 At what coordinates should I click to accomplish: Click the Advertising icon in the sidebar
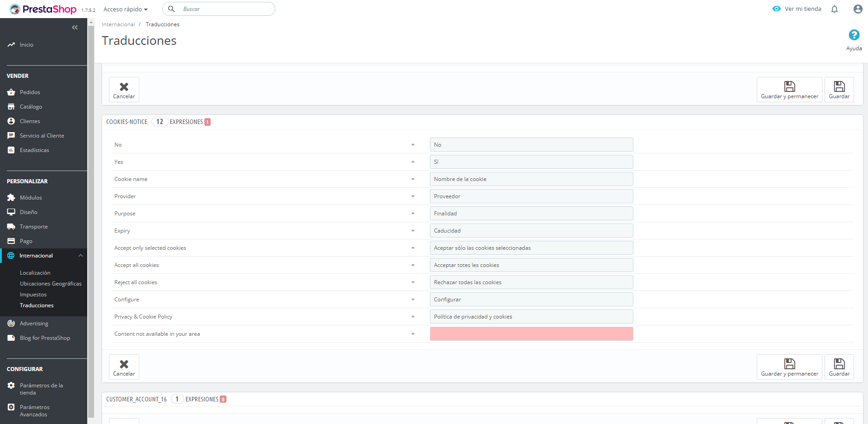(11, 324)
